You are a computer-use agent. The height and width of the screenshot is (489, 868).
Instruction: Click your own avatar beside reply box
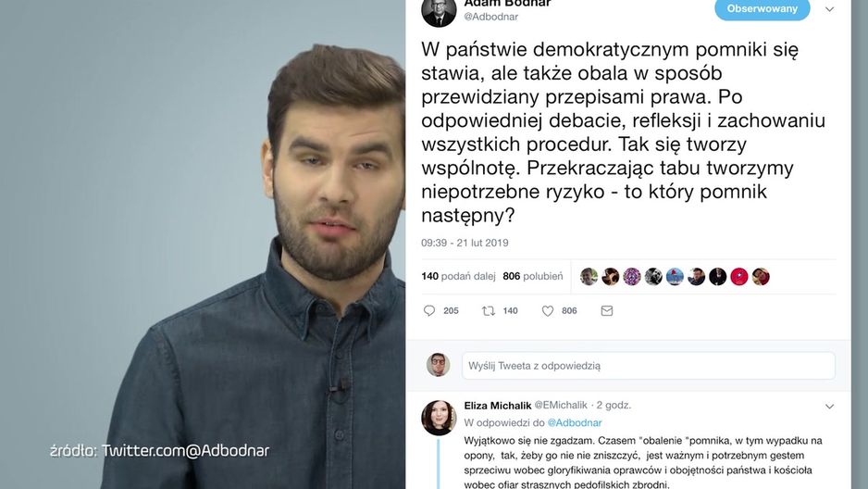click(x=438, y=365)
